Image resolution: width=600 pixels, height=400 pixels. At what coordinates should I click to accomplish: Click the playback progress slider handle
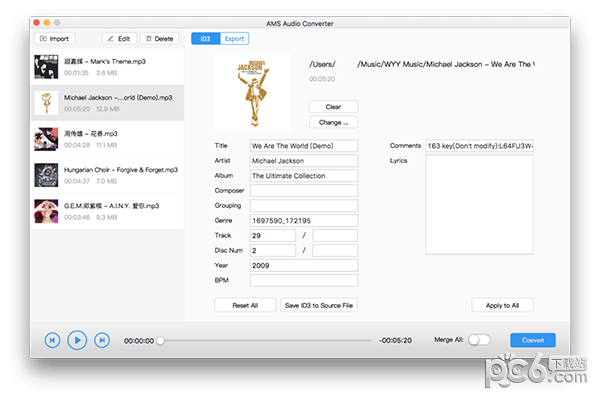(x=161, y=340)
